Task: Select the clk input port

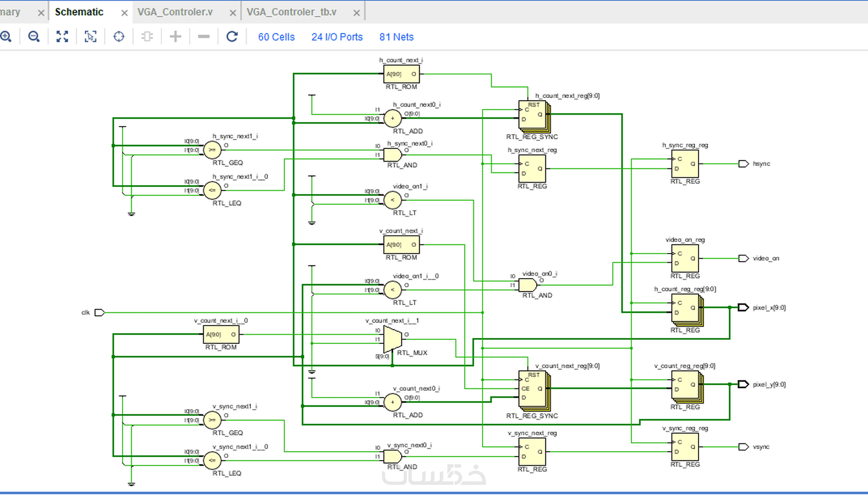Action: (100, 312)
